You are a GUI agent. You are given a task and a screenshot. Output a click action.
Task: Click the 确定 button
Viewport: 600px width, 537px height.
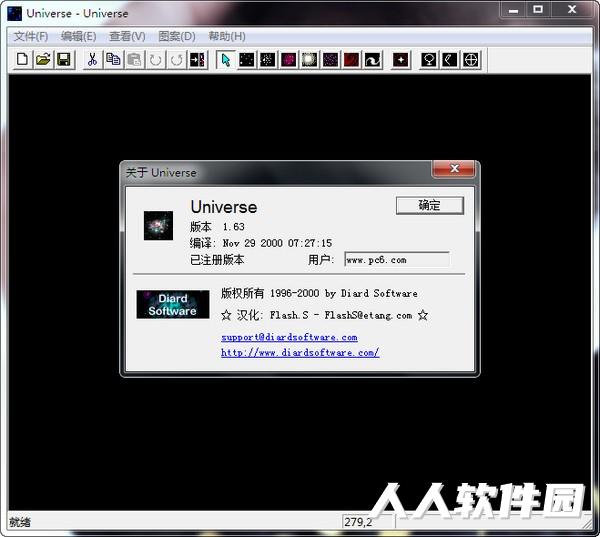tap(430, 206)
